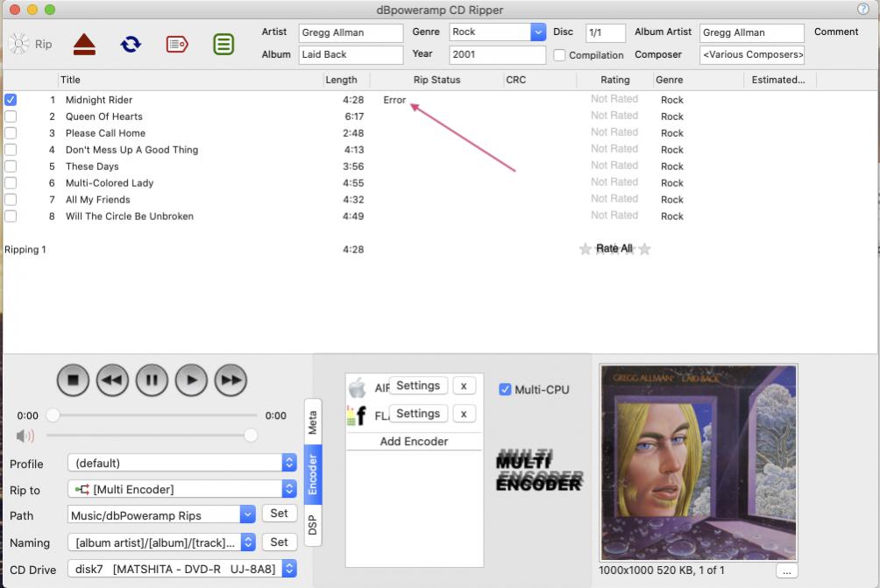The height and width of the screenshot is (588, 880).
Task: Open the Profile dropdown
Action: click(181, 463)
